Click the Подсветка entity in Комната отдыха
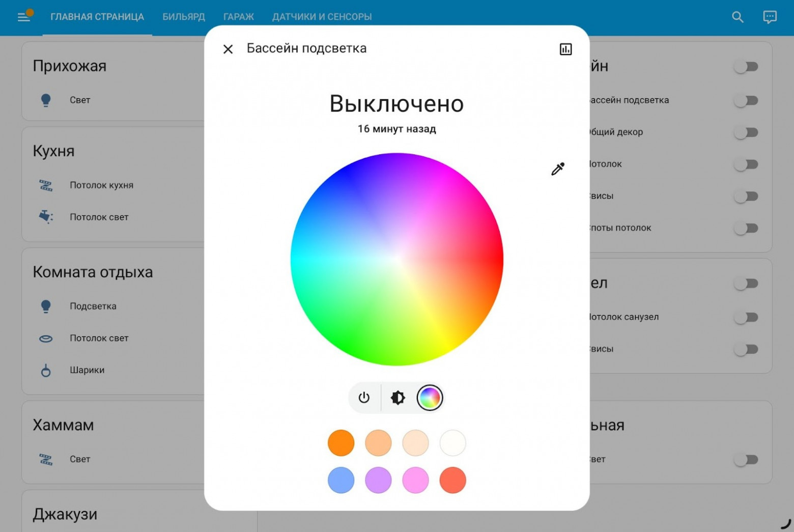This screenshot has height=532, width=794. pos(93,306)
